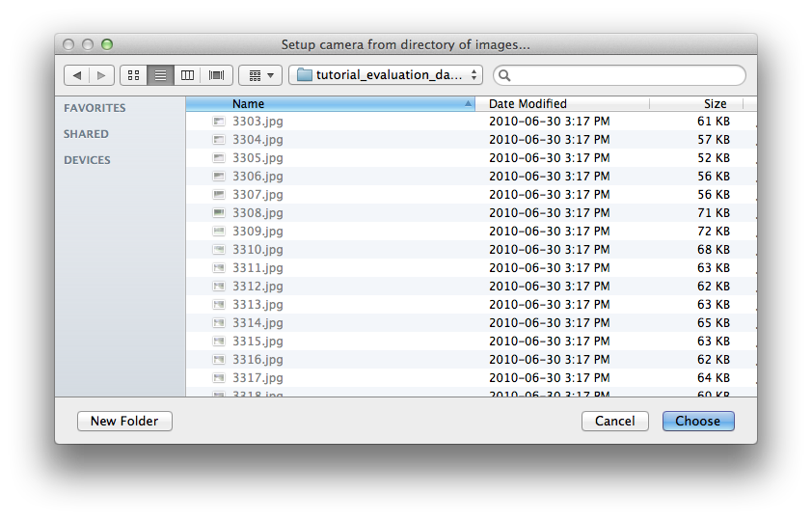This screenshot has height=520, width=812.
Task: Select the 3310.jpg file name
Action: (257, 250)
